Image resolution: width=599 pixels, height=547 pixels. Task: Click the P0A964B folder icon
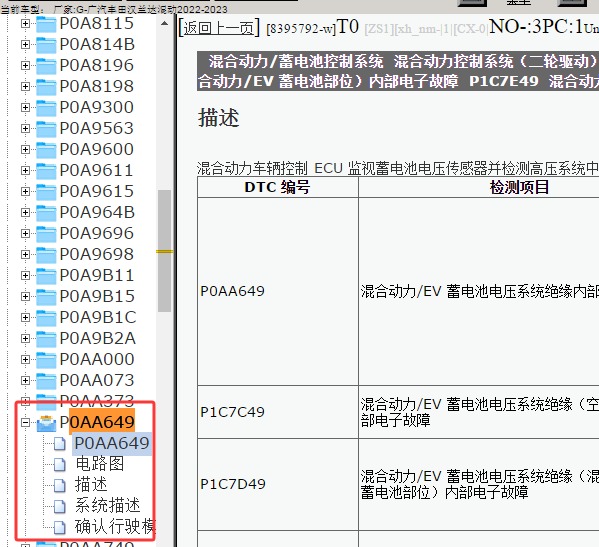pos(46,213)
